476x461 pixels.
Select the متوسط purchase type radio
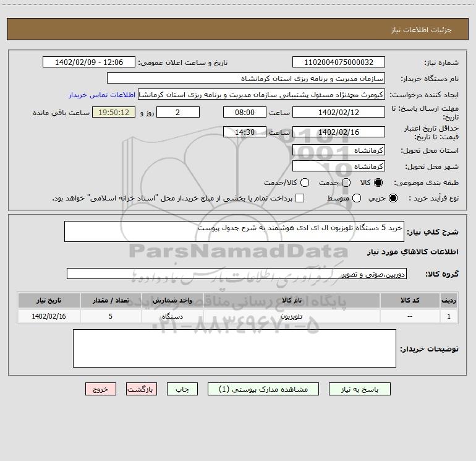(x=357, y=198)
